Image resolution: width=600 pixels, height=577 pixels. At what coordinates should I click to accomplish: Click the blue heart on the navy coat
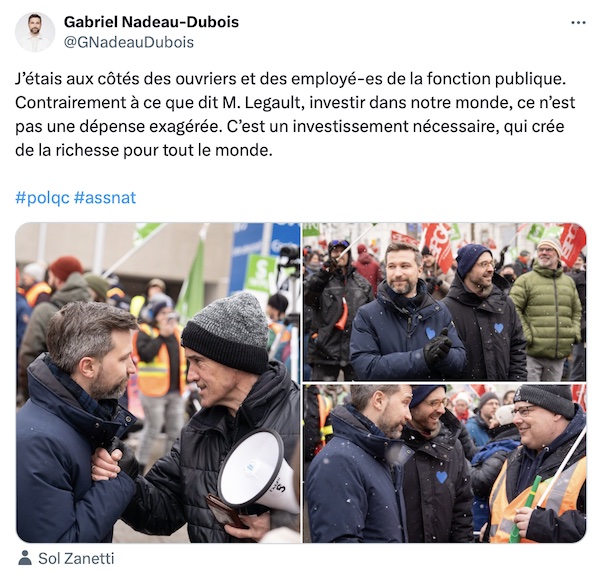pos(430,333)
